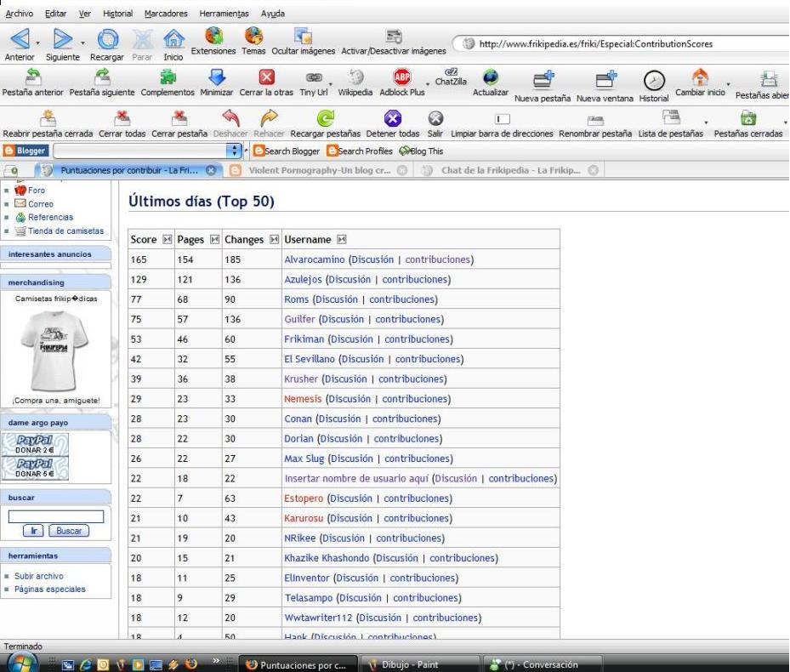Click the Recargar reload icon

pyautogui.click(x=107, y=39)
